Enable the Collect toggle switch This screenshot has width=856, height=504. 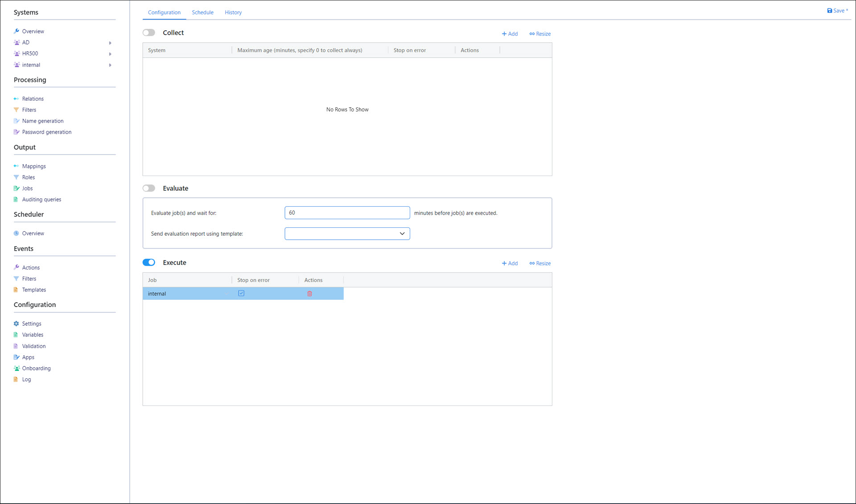tap(149, 33)
